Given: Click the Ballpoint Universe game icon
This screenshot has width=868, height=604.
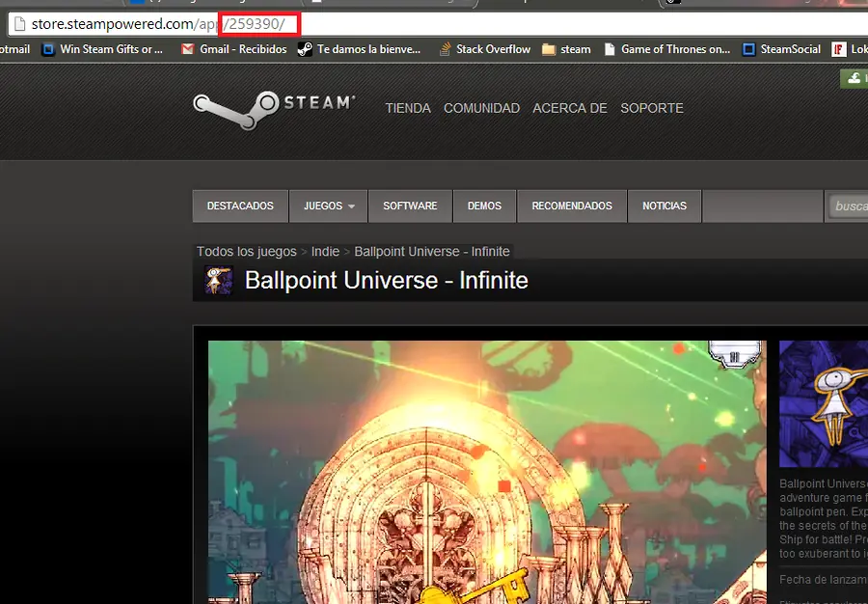Looking at the screenshot, I should click(x=219, y=280).
